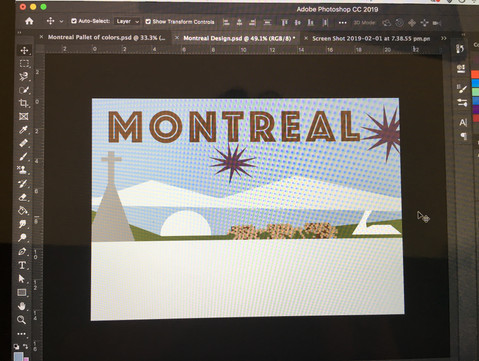The height and width of the screenshot is (361, 479).
Task: Open the Brush Settings panel icon
Action: click(462, 103)
